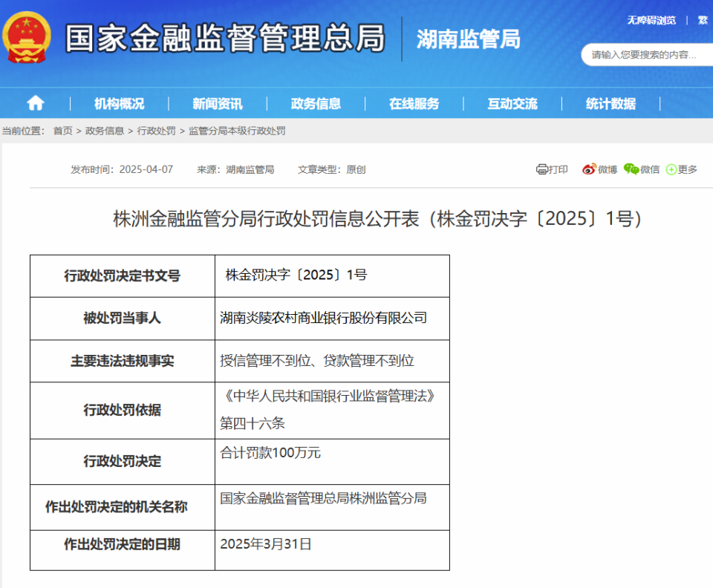The height and width of the screenshot is (588, 713).
Task: Click publish date 2025-04-07
Action: pyautogui.click(x=146, y=169)
